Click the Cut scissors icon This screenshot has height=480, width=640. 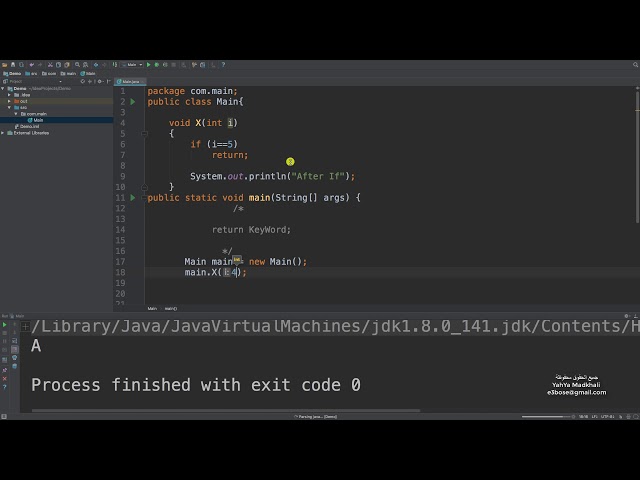click(50, 65)
